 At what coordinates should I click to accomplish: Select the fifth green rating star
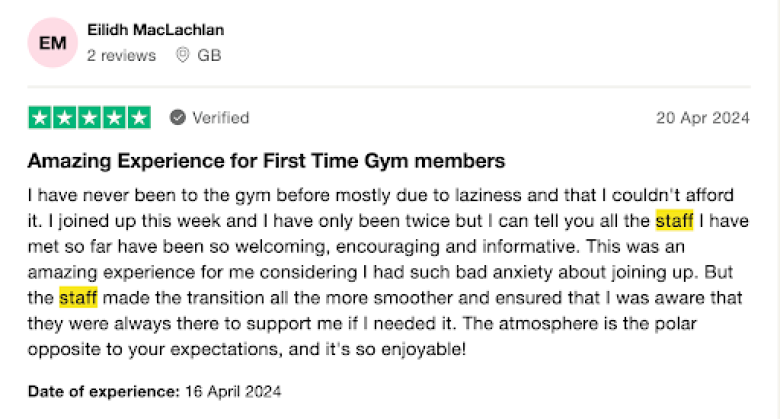coord(139,118)
